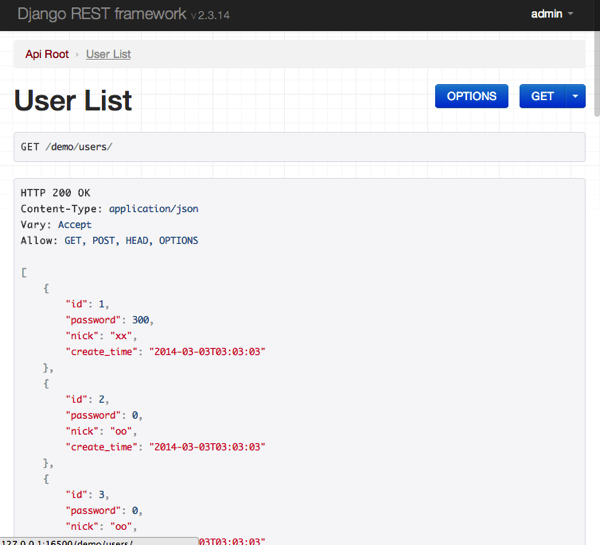Click the GET /demo/users/ request box
The image size is (600, 545).
coord(300,147)
